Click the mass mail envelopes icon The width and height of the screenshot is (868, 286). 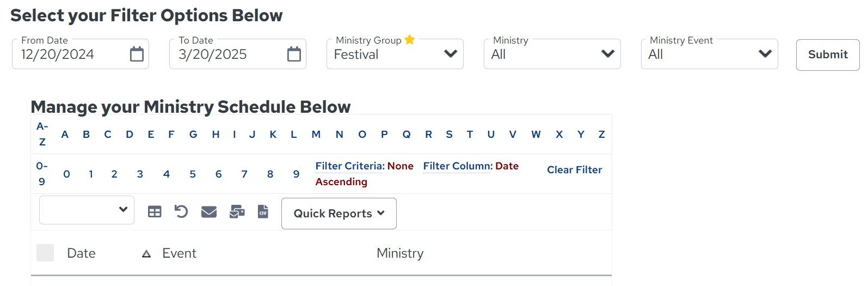tap(237, 212)
